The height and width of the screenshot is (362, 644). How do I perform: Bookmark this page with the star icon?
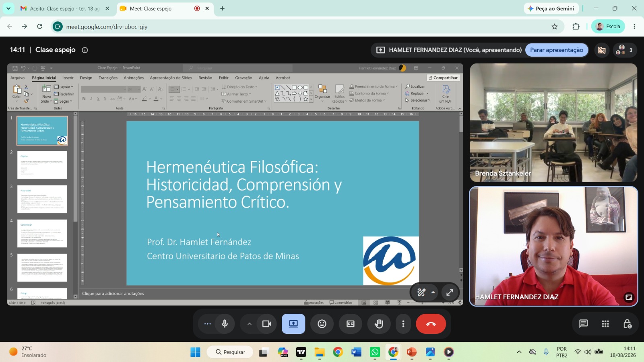click(555, 27)
